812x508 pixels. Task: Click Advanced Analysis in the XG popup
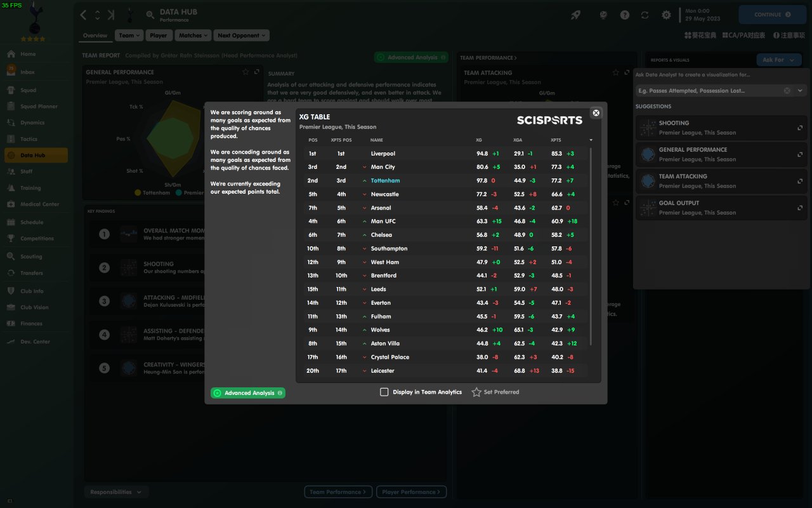248,393
